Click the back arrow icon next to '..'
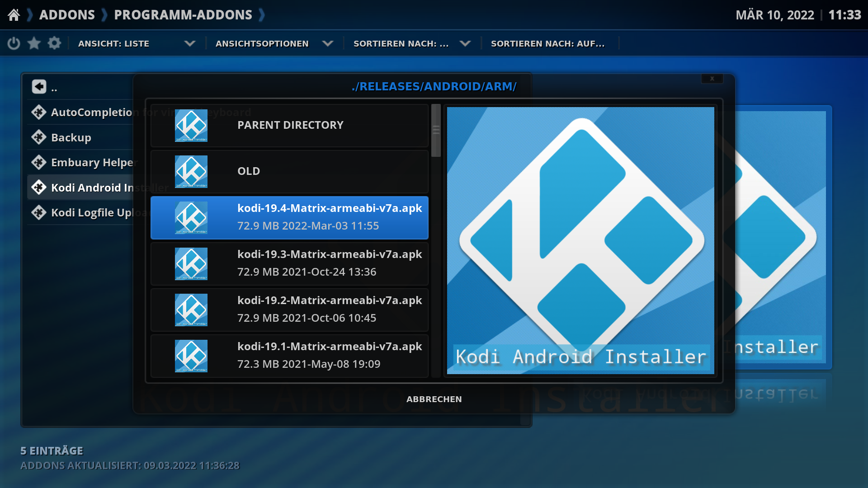This screenshot has height=488, width=868. (x=39, y=86)
